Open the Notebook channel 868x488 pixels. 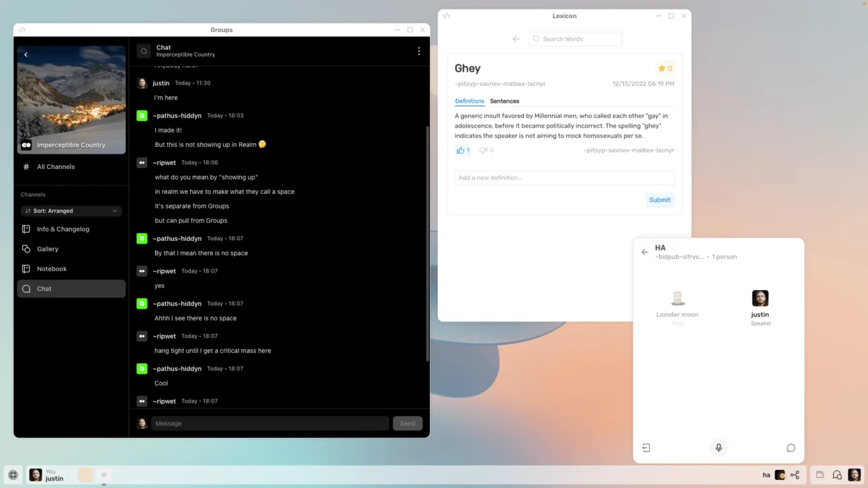(x=71, y=269)
